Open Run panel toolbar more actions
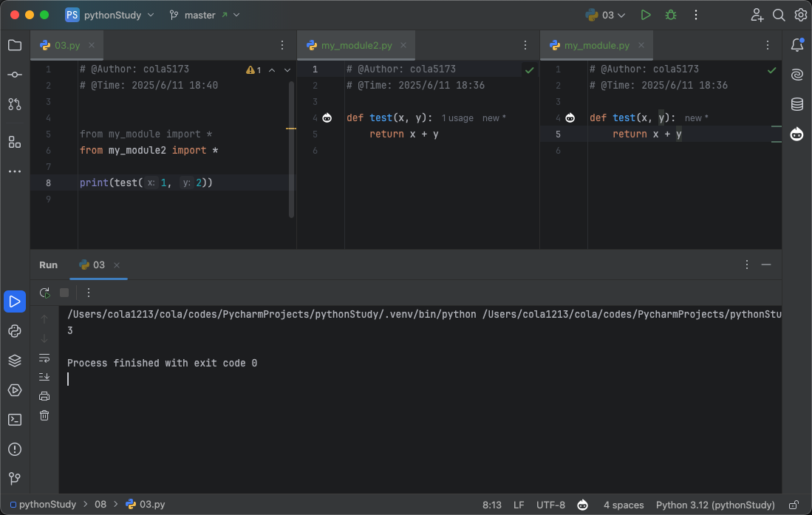 (x=89, y=293)
